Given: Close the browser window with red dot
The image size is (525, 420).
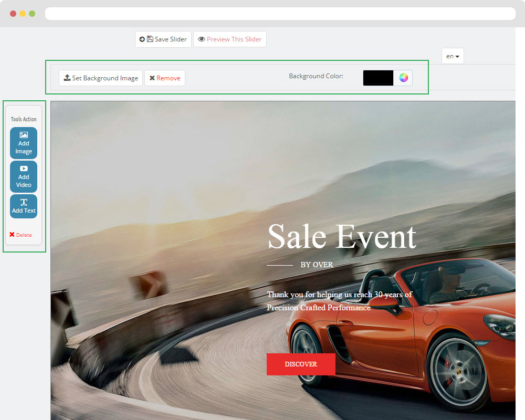Looking at the screenshot, I should pos(13,14).
